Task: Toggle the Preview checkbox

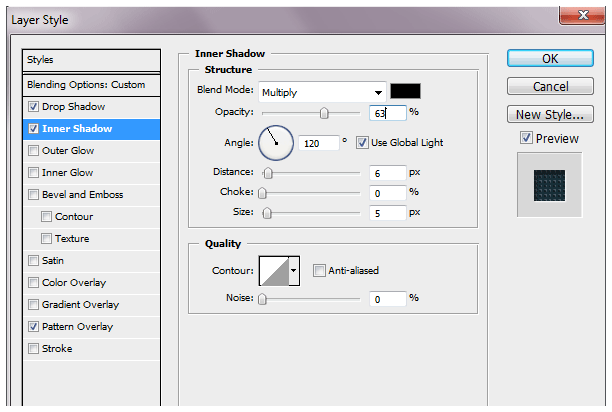Action: (526, 138)
